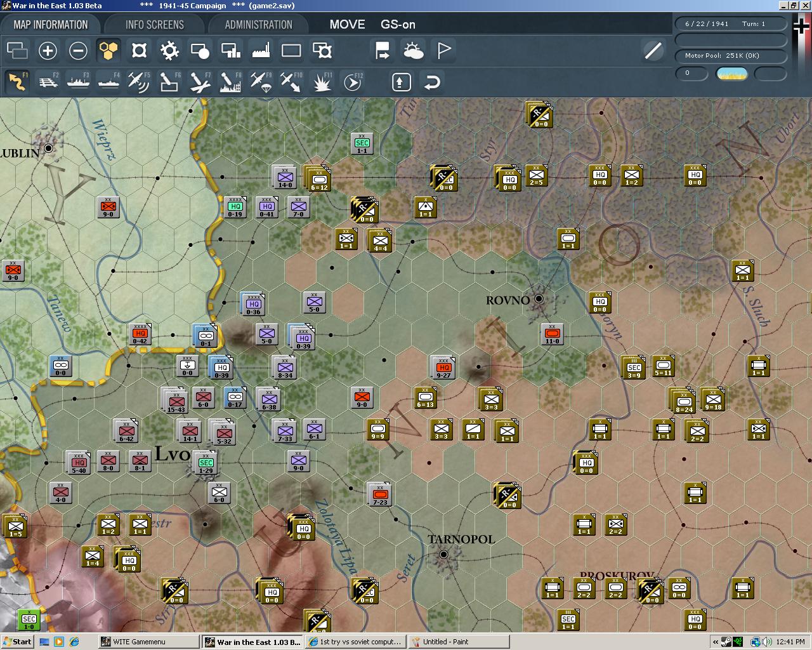Image resolution: width=812 pixels, height=650 pixels.
Task: Select the red HQ 9-27 unit
Action: [x=443, y=368]
